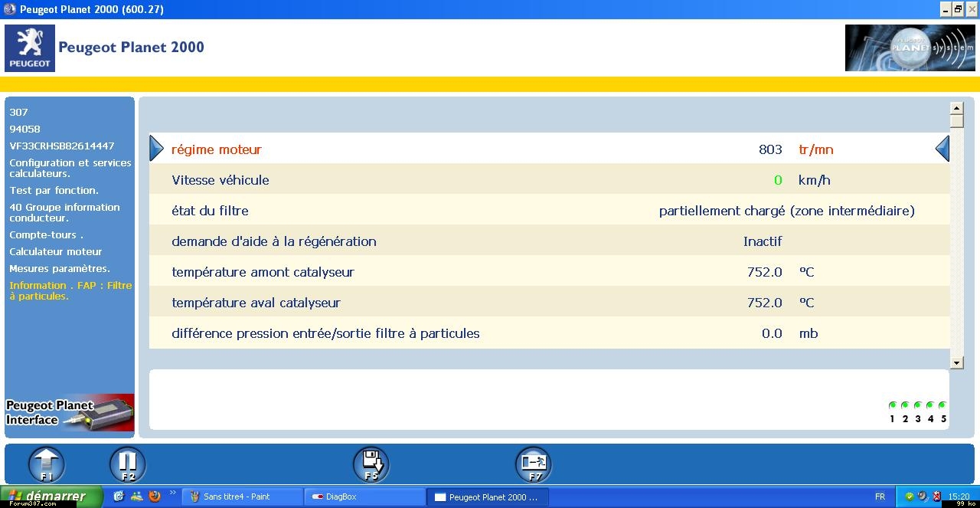Open 'Mesures paramètres.' navigation entry
980x508 pixels.
pos(60,268)
